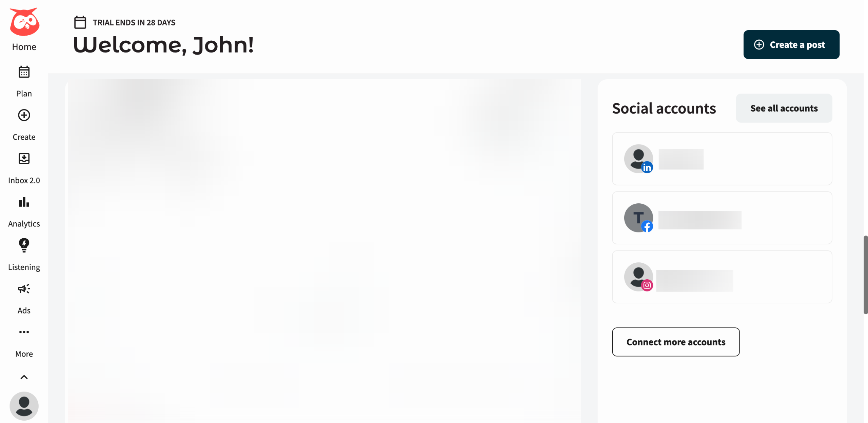Screen dimensions: 868x423
Task: Open the More options menu
Action: 24,332
